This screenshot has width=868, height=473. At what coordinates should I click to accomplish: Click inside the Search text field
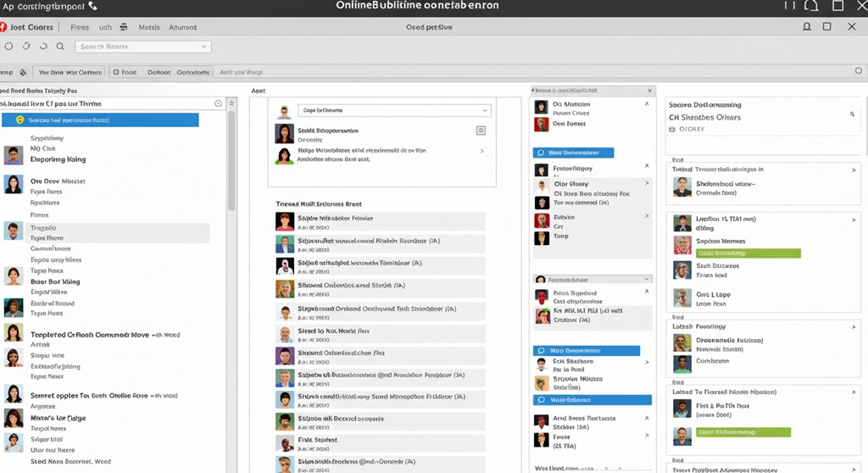tap(136, 47)
